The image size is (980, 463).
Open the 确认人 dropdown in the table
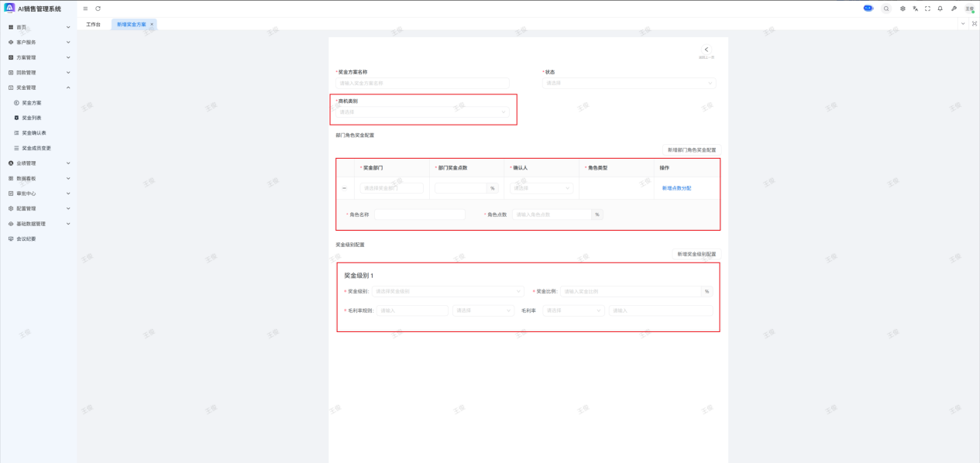[541, 188]
